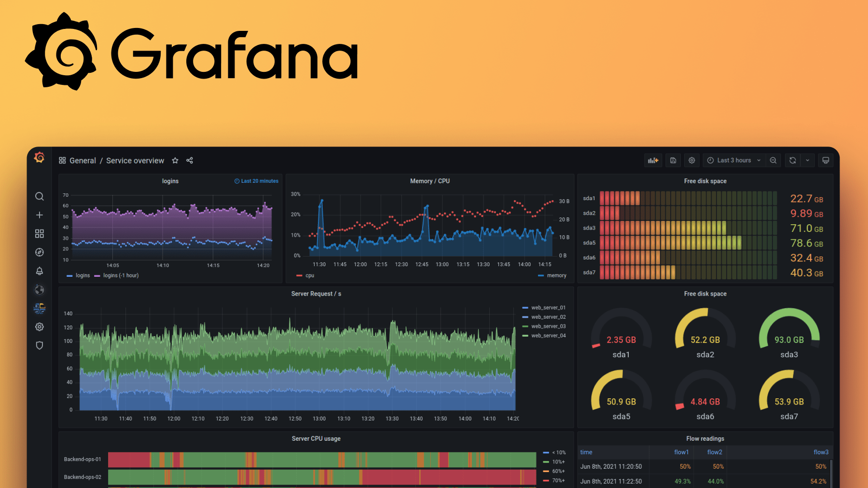
Task: Star this dashboard
Action: click(x=175, y=160)
